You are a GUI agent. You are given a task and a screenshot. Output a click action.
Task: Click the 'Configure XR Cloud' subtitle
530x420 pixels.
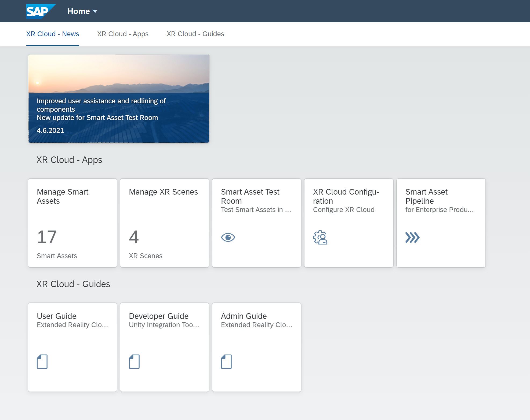[344, 210]
